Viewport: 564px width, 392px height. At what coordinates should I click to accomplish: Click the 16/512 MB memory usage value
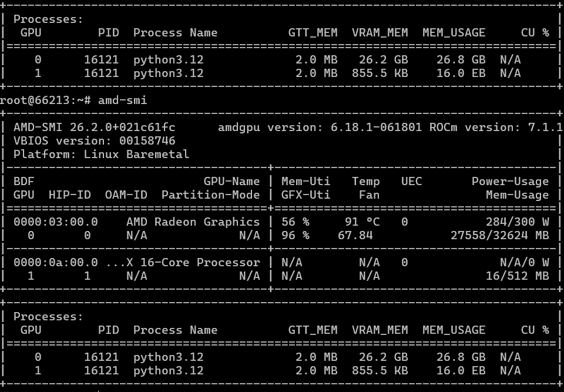[x=517, y=276]
